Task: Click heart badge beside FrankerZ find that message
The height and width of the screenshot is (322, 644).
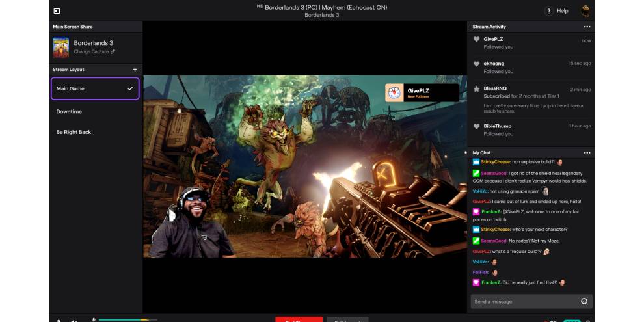Action: (x=476, y=282)
